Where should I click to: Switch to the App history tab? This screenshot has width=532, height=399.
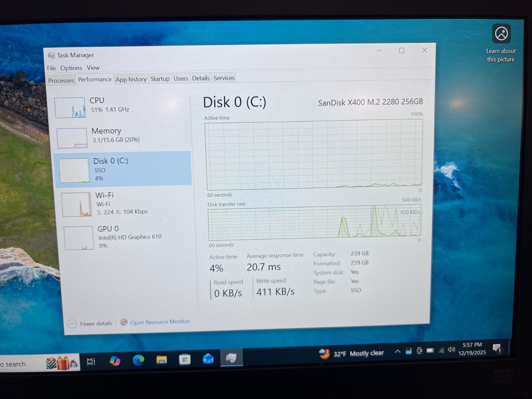(131, 79)
